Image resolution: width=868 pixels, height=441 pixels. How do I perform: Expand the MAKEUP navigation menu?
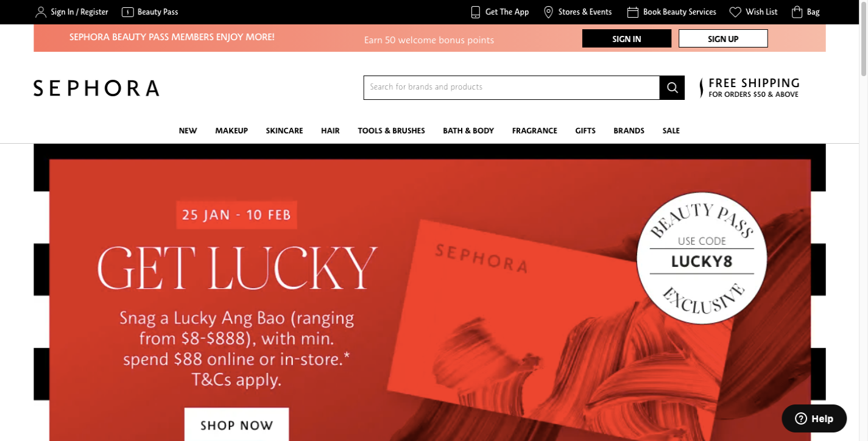231,130
